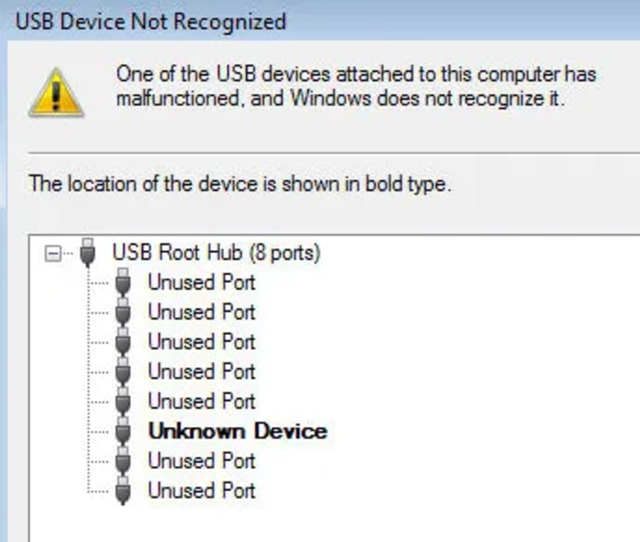Select the bold Unknown Device entry
Image resolution: width=640 pixels, height=542 pixels.
[x=238, y=431]
